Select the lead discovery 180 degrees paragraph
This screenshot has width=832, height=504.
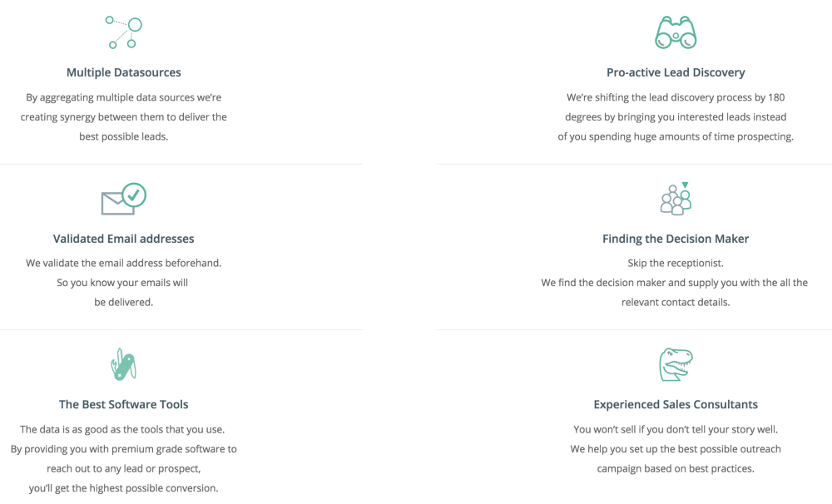click(676, 116)
